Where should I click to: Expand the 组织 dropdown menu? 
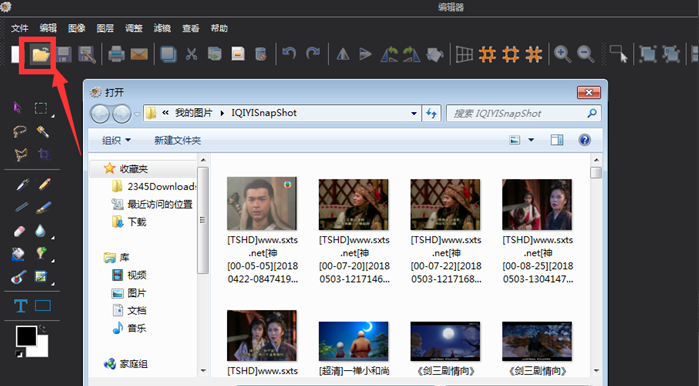pos(116,140)
